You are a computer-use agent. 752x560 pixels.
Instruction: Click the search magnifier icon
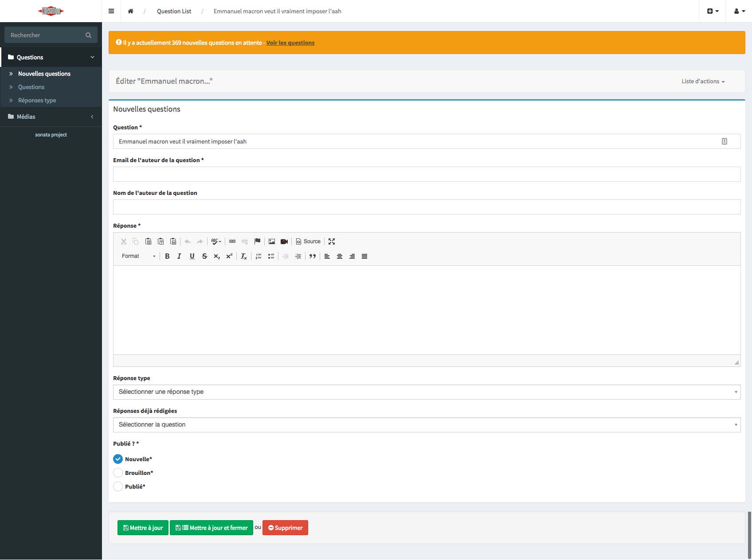pos(88,35)
